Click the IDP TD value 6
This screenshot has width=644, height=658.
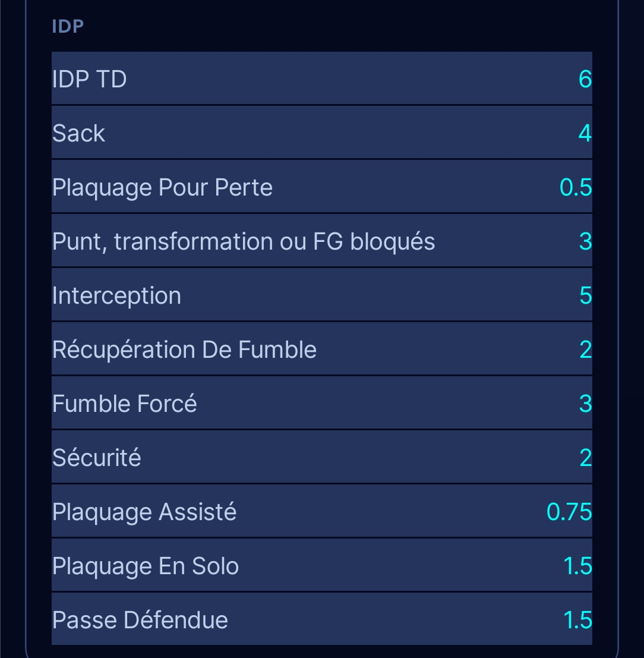(x=585, y=79)
